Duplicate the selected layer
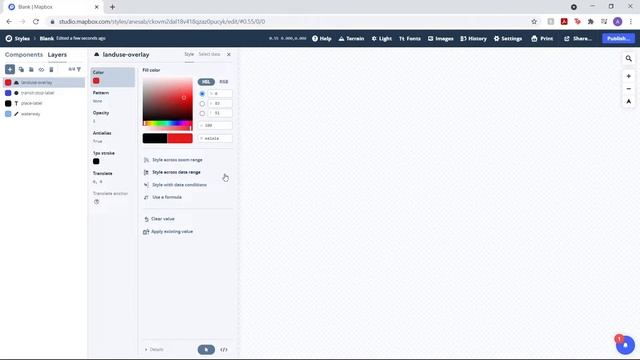This screenshot has width=640, height=360. point(21,69)
